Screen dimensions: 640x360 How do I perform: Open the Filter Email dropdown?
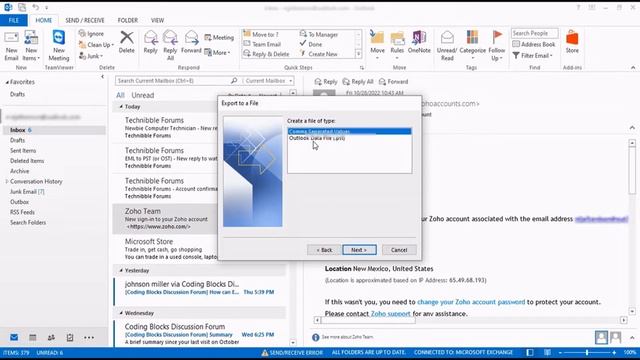(x=533, y=56)
